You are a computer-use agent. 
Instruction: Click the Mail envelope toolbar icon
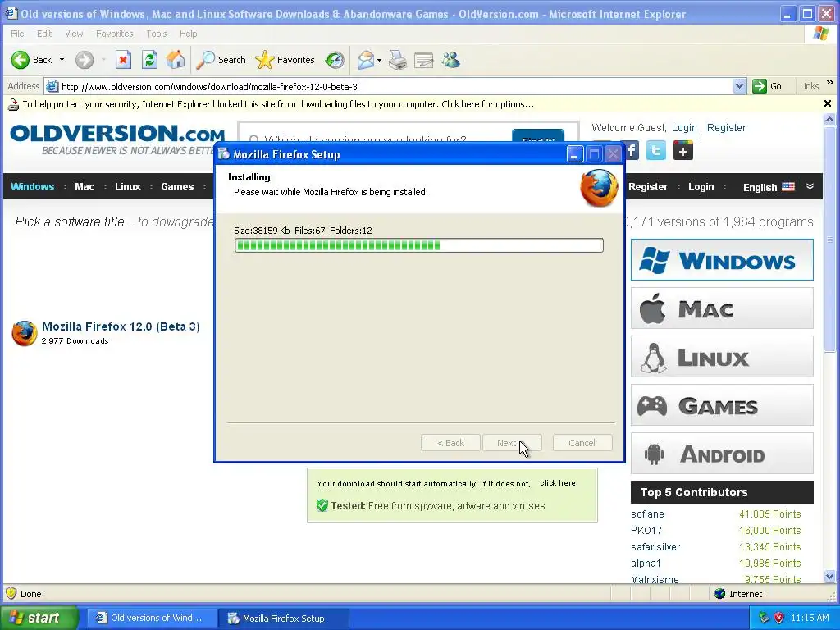[366, 60]
